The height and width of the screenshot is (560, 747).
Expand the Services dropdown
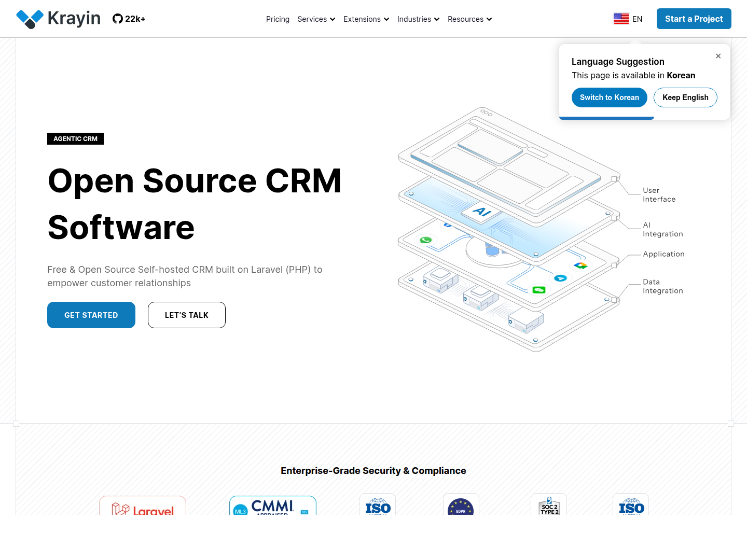click(x=316, y=19)
